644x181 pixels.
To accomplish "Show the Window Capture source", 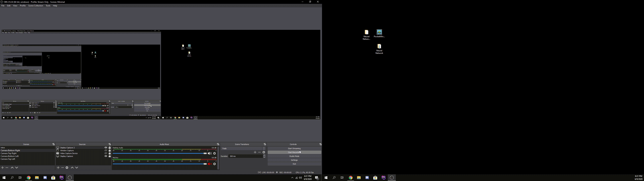I will (x=106, y=150).
